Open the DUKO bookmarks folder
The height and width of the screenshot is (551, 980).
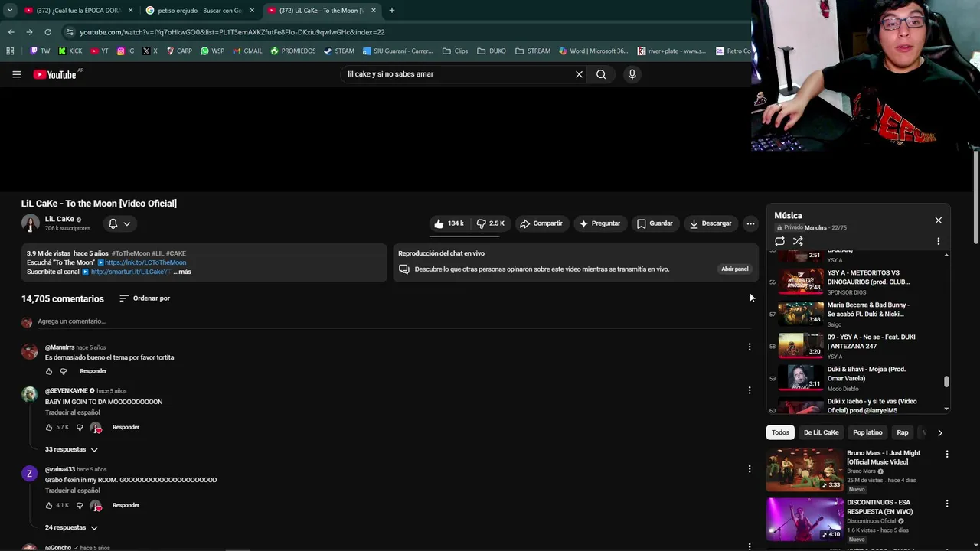[x=492, y=51]
